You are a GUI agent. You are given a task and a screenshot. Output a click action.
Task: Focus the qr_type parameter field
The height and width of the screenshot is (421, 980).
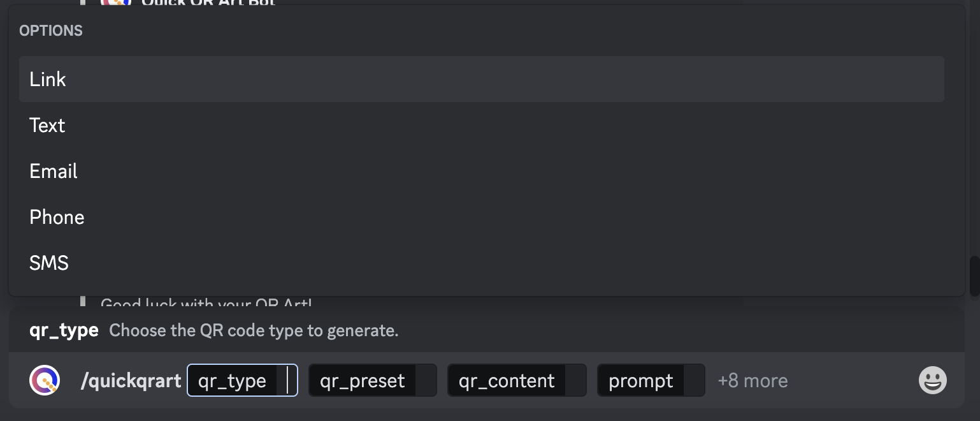tap(242, 381)
